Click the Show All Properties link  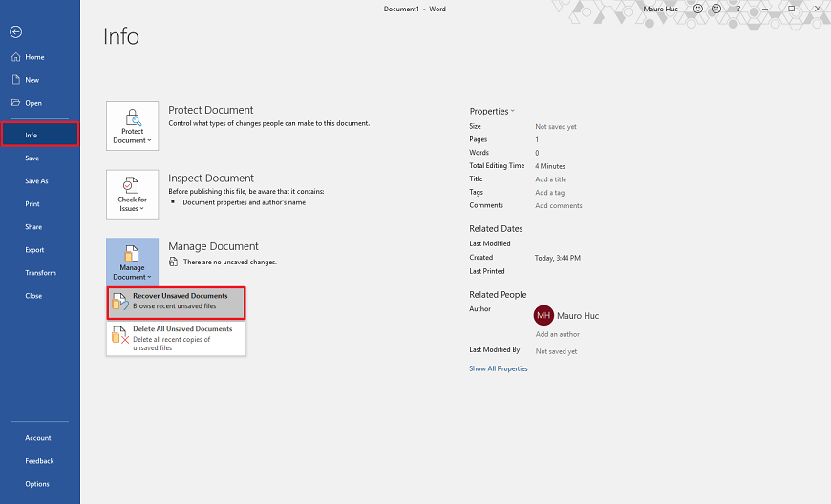[x=498, y=368]
